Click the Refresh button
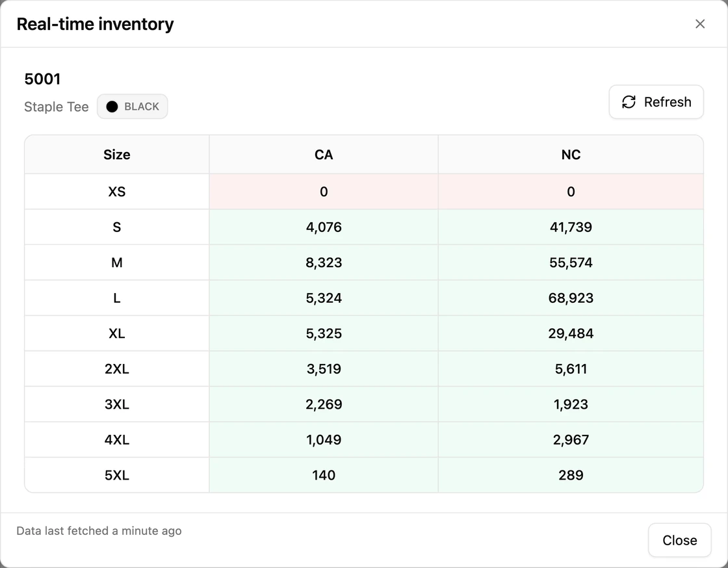 pos(656,101)
